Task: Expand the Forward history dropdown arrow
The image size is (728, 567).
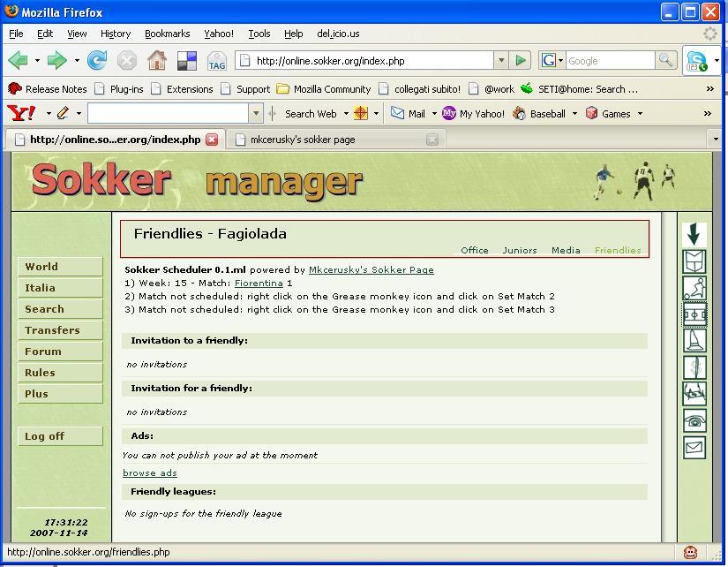Action: click(x=77, y=60)
